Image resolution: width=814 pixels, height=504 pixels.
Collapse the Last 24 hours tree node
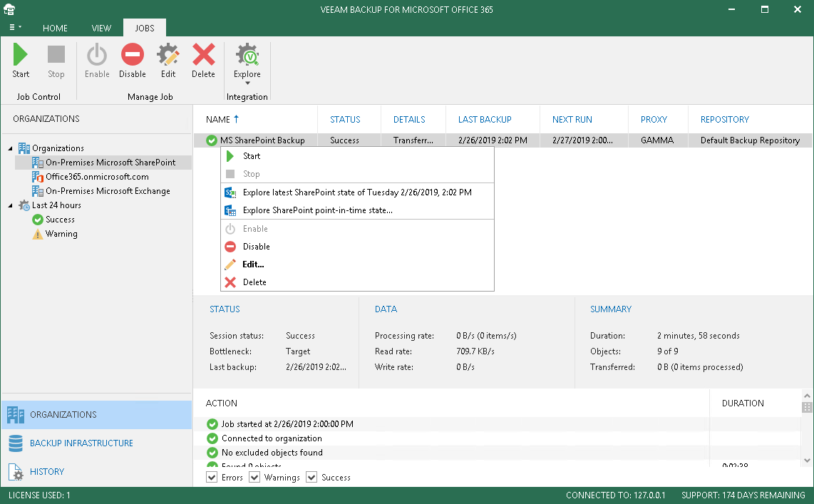coord(11,205)
